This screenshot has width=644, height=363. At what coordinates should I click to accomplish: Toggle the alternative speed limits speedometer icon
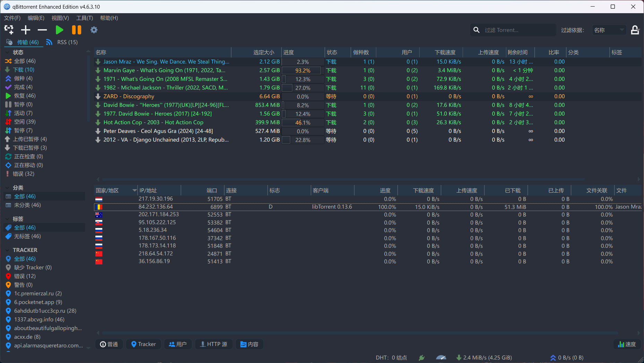pyautogui.click(x=441, y=358)
